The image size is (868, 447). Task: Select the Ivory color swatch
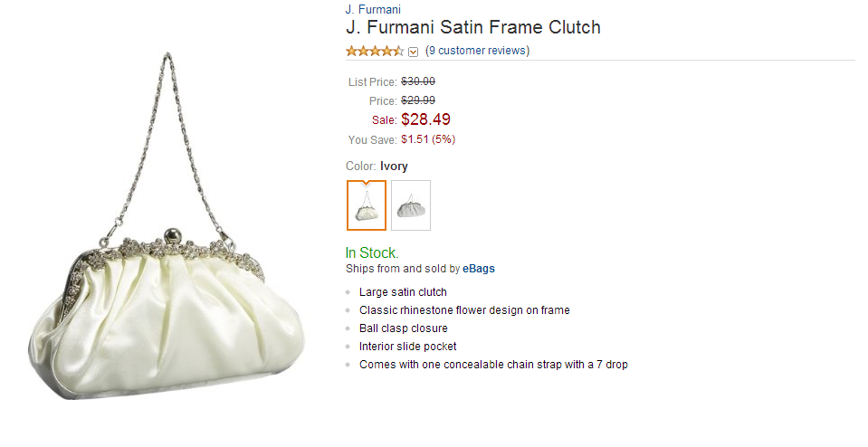[367, 205]
